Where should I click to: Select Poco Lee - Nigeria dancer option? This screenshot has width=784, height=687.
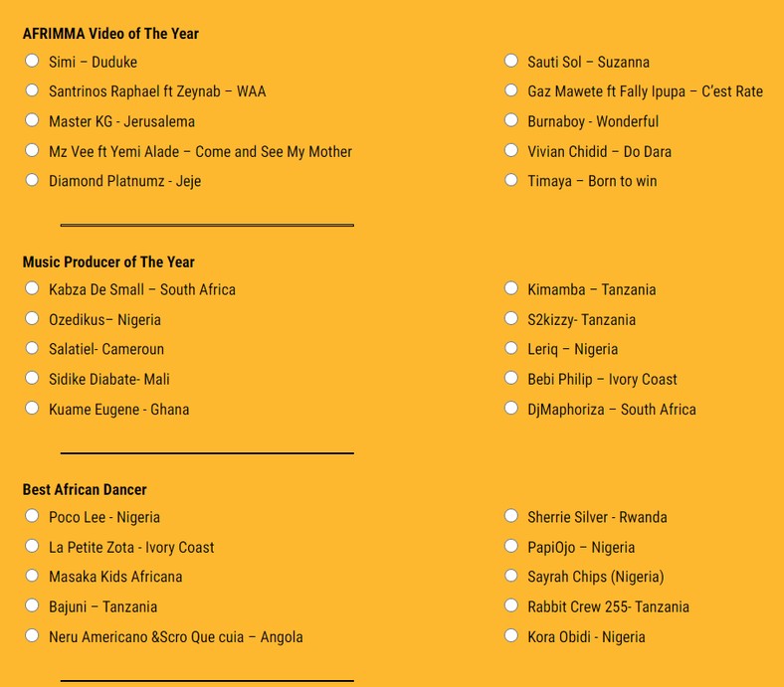32,516
